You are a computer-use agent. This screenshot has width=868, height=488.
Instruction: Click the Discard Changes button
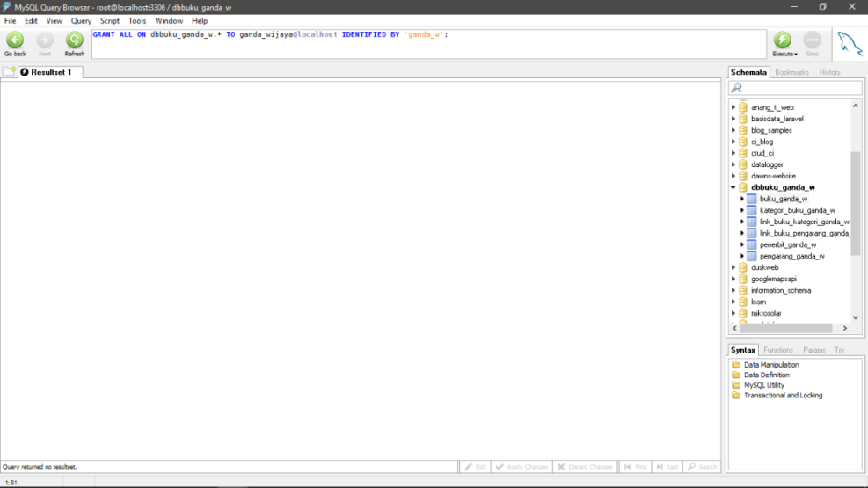tap(585, 467)
